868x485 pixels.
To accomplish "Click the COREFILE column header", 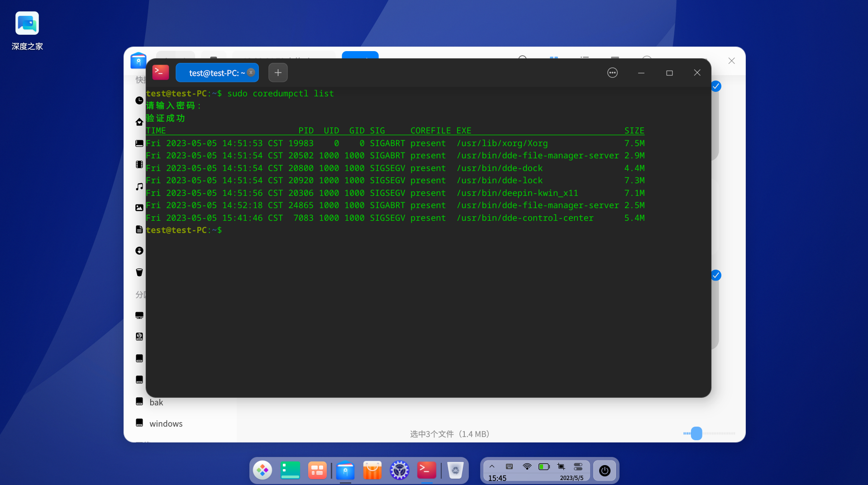I will (x=430, y=130).
